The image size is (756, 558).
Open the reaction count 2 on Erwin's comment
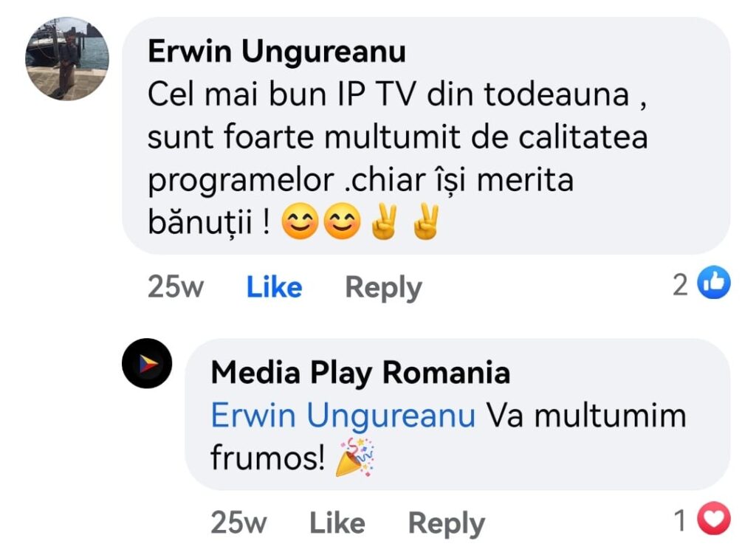click(x=680, y=285)
